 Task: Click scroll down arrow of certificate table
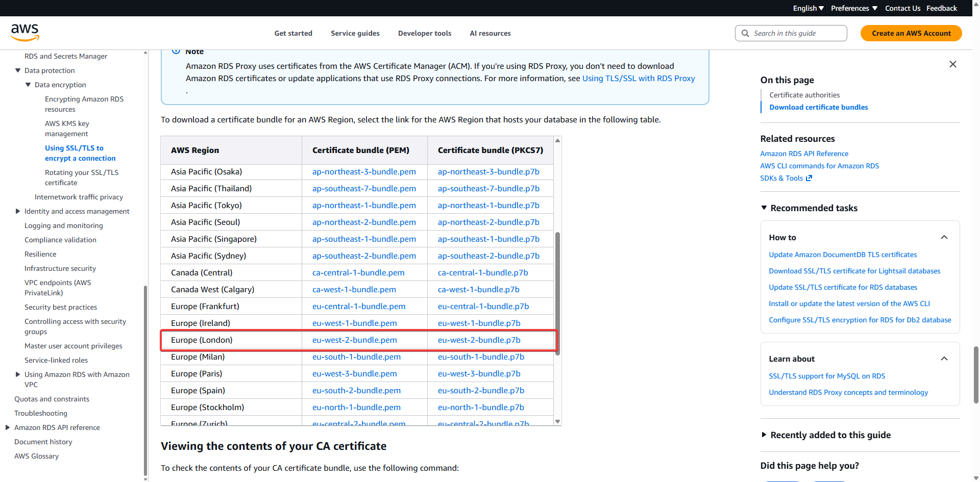[557, 422]
